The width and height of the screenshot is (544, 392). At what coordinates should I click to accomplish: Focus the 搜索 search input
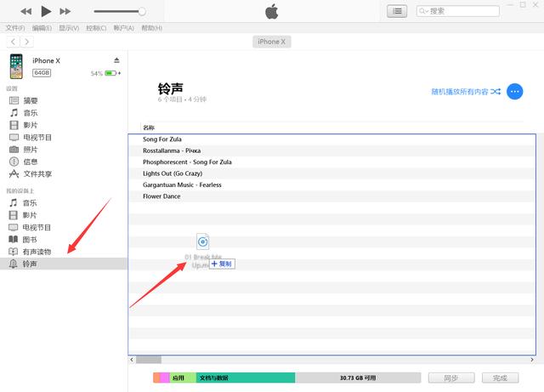(457, 11)
